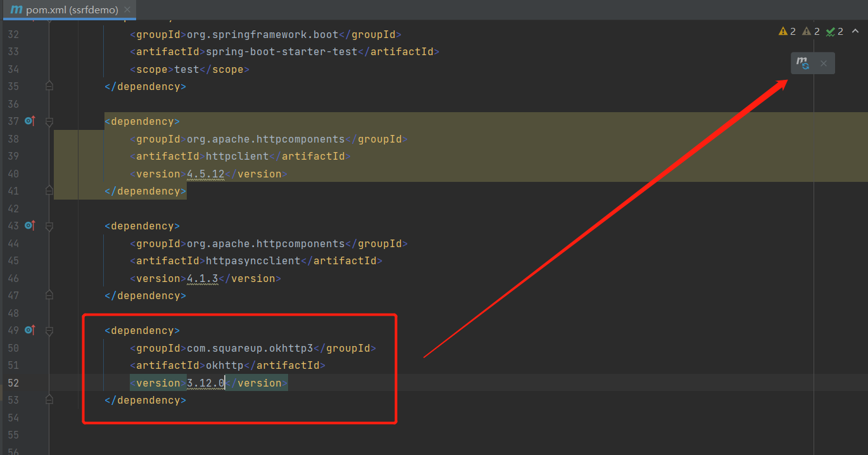The image size is (868, 455).
Task: Select the pom.xml (ssrfdemo) tab
Action: 72,10
